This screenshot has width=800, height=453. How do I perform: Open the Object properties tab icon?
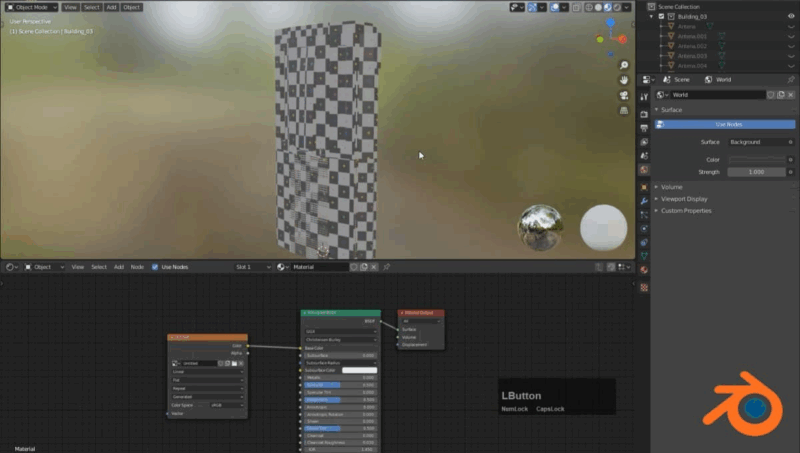pos(644,186)
